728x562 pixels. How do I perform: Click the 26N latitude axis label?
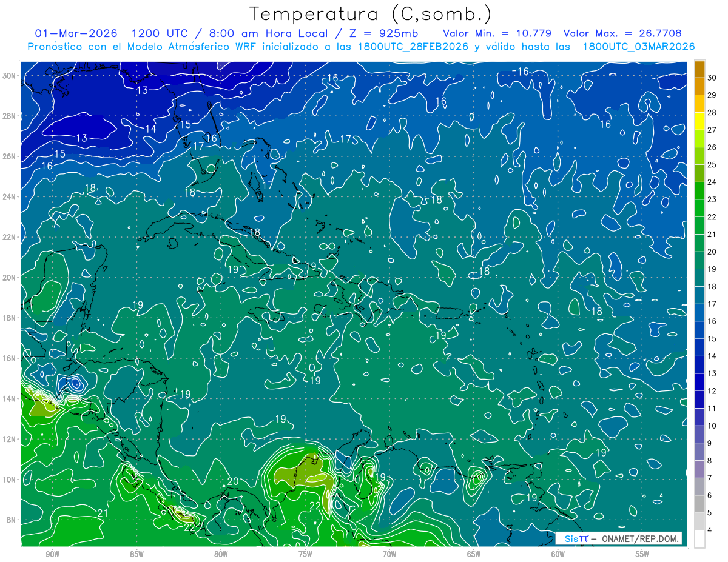pyautogui.click(x=10, y=156)
